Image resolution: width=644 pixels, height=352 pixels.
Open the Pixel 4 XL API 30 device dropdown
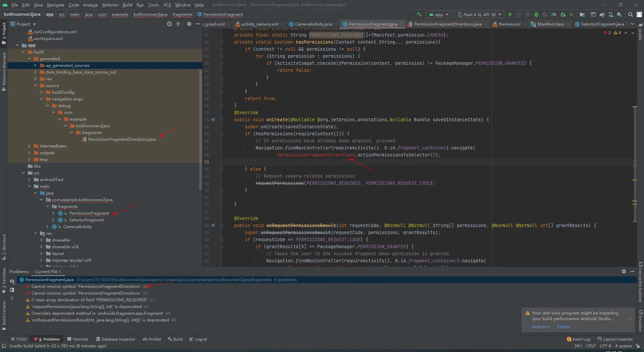tap(479, 14)
